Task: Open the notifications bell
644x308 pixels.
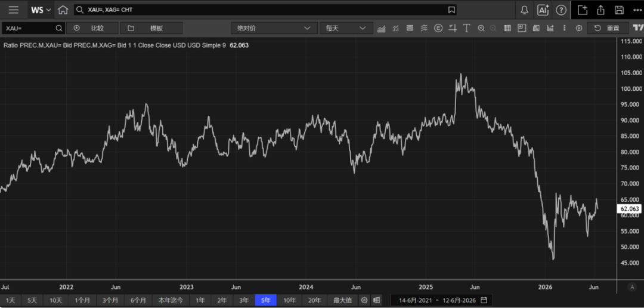Action: (x=525, y=10)
